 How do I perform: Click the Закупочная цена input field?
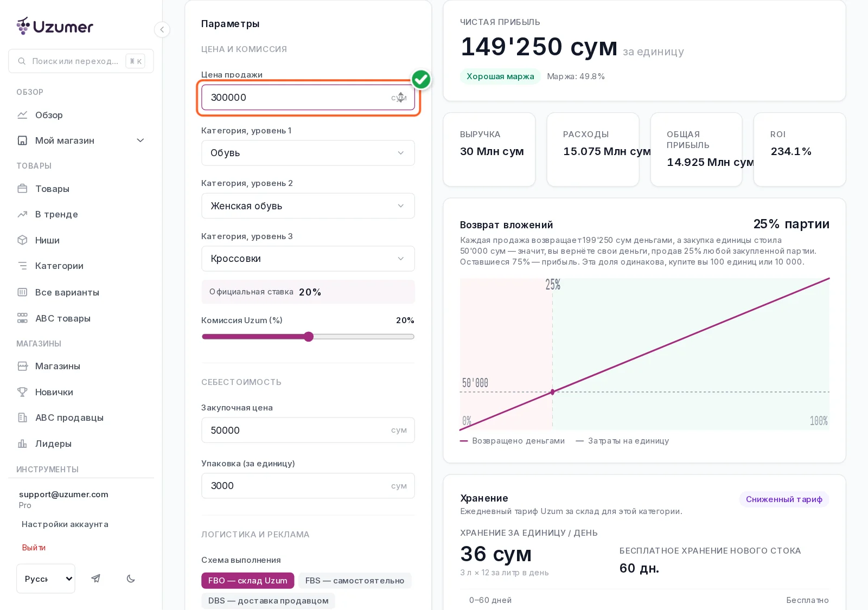(308, 430)
